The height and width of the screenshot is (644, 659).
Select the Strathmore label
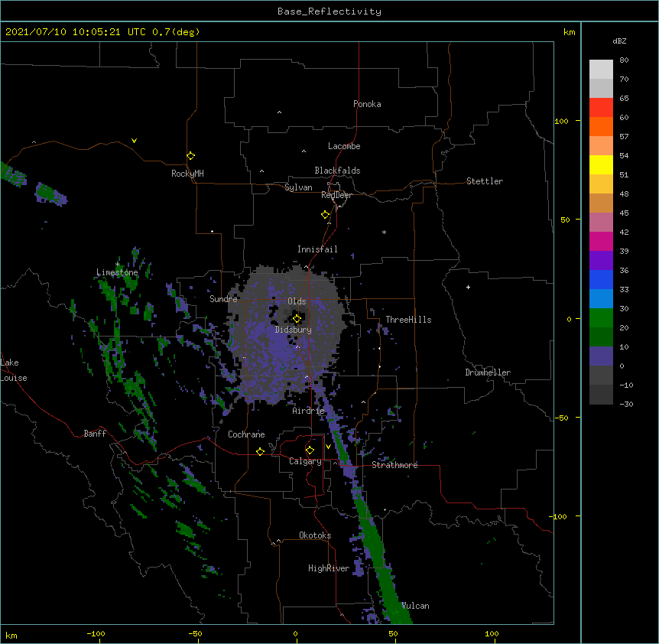coord(394,465)
